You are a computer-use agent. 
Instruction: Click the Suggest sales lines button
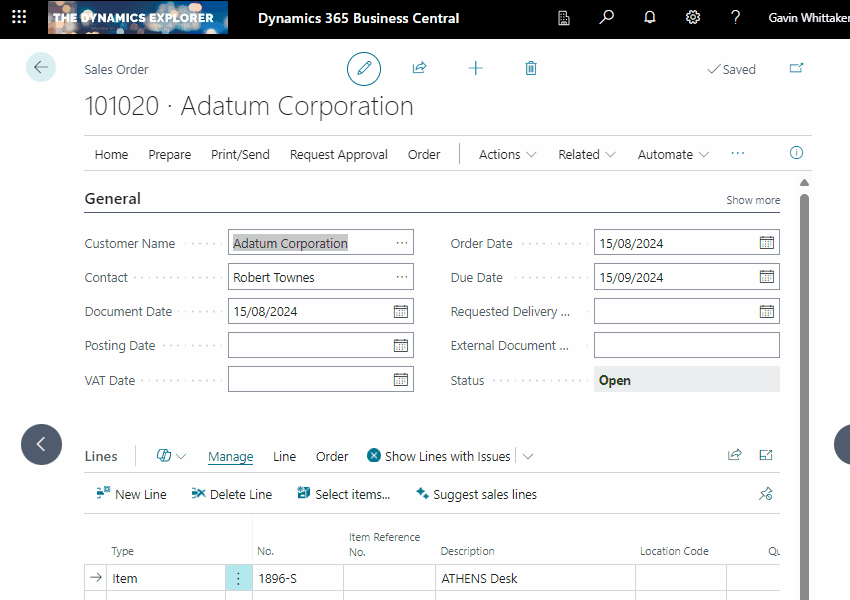pos(476,494)
